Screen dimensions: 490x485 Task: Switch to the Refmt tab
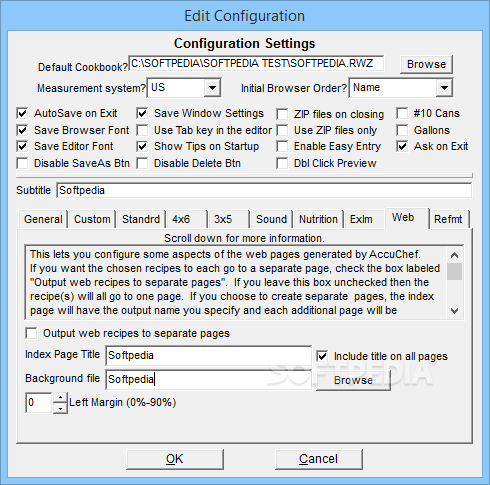coord(449,219)
